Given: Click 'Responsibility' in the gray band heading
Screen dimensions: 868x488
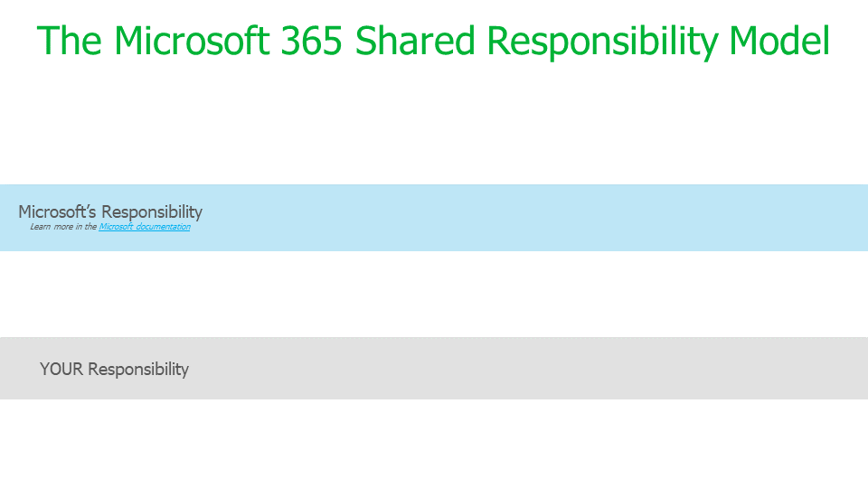Looking at the screenshot, I should (138, 369).
